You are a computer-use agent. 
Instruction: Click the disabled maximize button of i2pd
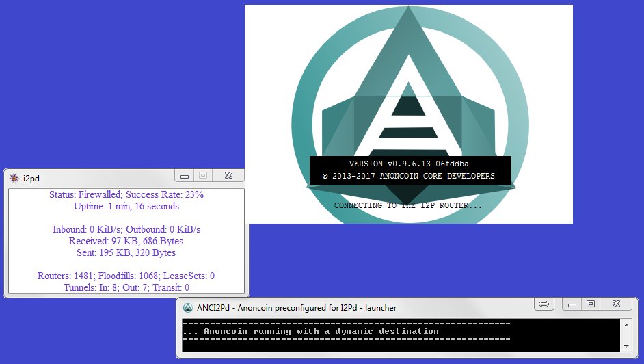click(203, 175)
